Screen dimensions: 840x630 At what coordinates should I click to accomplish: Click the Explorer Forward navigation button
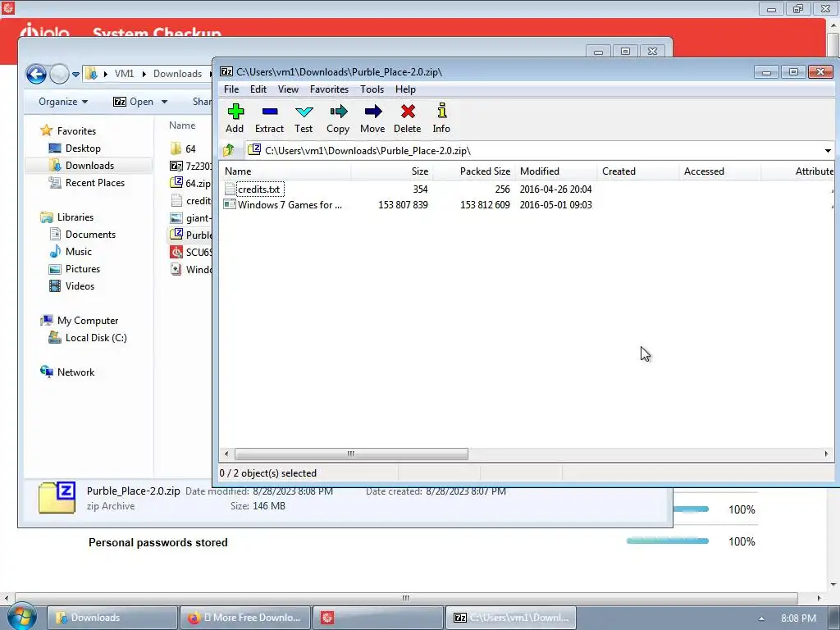(x=59, y=74)
